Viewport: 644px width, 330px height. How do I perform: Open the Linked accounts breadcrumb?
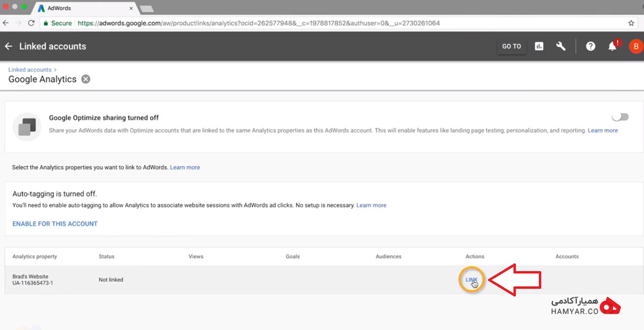30,70
